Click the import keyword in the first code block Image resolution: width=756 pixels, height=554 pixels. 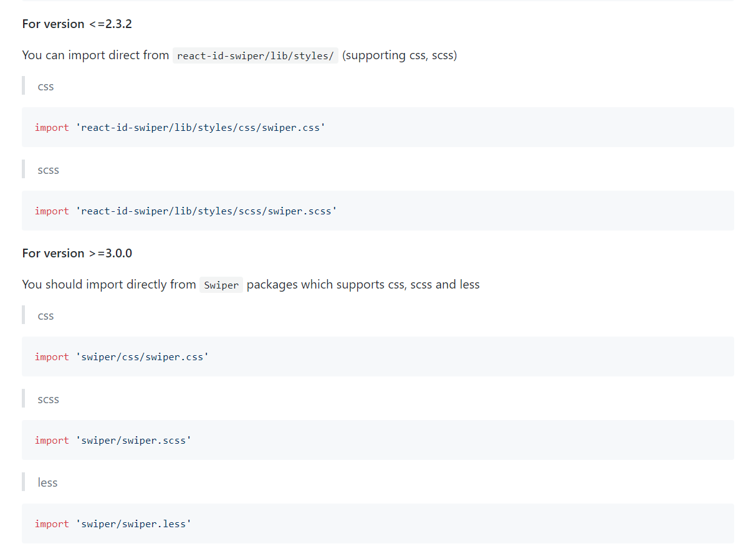click(x=52, y=127)
